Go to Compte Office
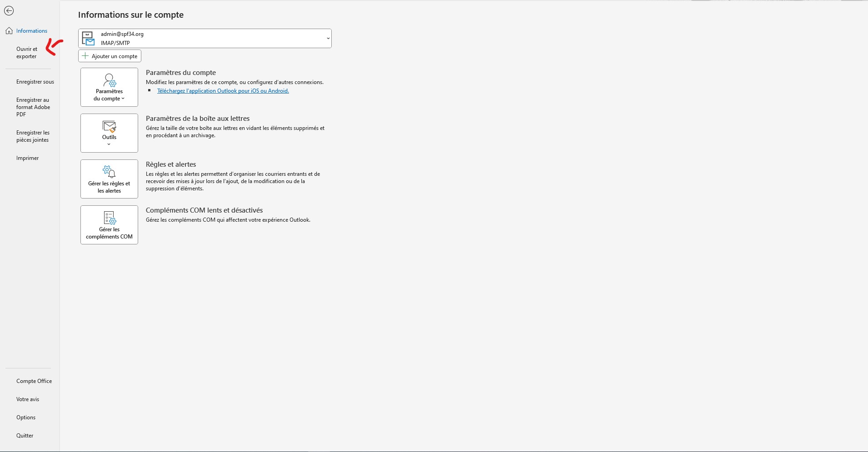Image resolution: width=868 pixels, height=452 pixels. click(x=34, y=381)
